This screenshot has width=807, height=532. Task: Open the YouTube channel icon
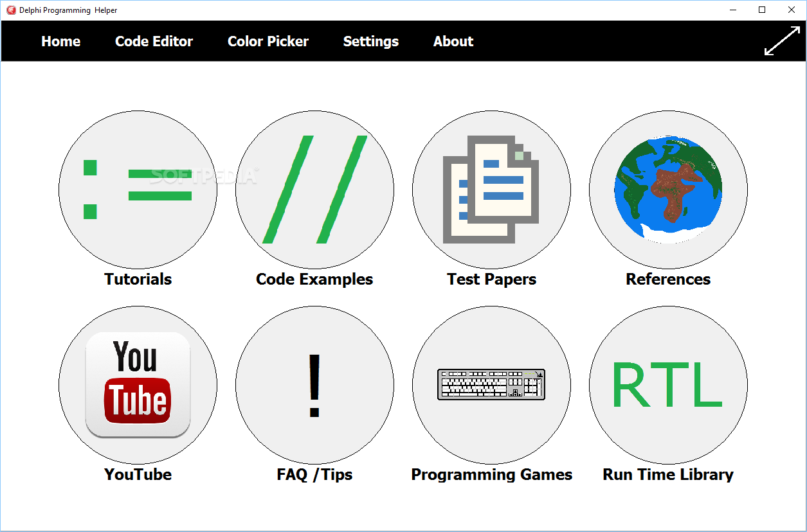click(x=138, y=384)
